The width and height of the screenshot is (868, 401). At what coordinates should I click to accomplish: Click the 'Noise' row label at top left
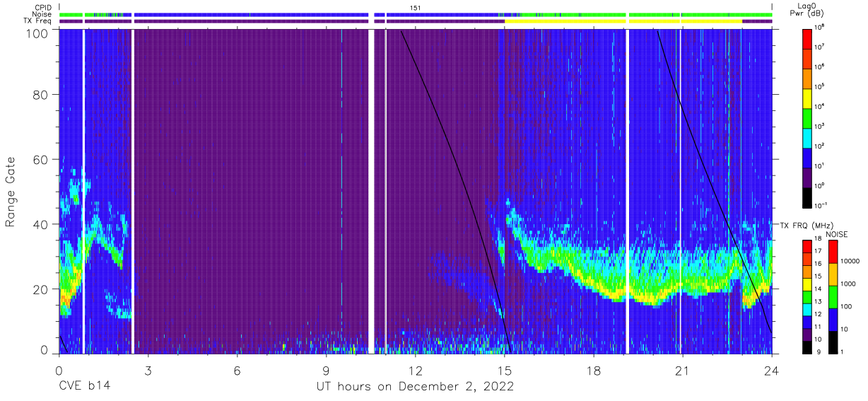[x=42, y=14]
